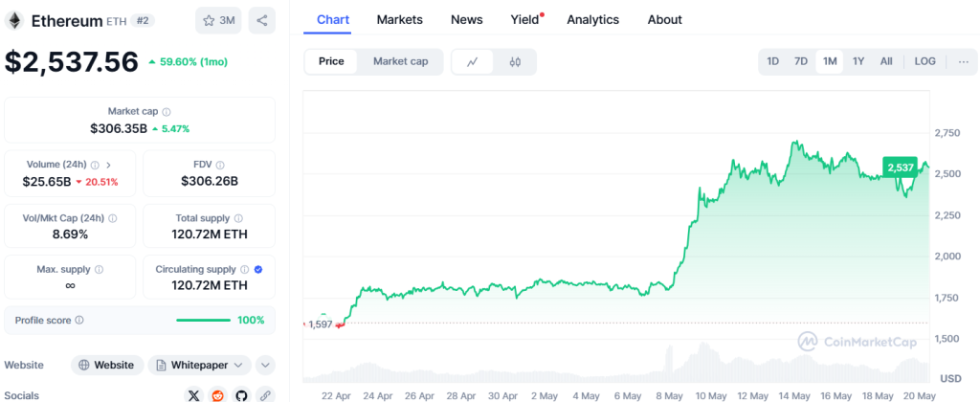Open the Chart tab

click(x=333, y=20)
